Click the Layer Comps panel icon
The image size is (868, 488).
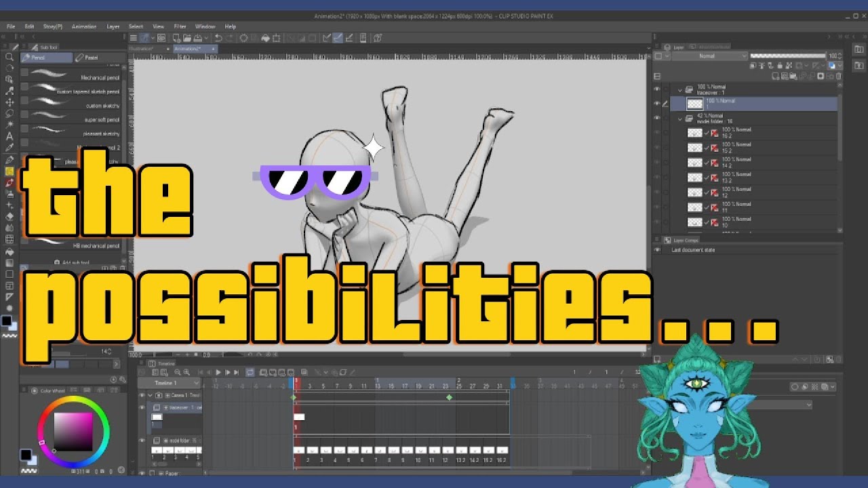click(667, 240)
